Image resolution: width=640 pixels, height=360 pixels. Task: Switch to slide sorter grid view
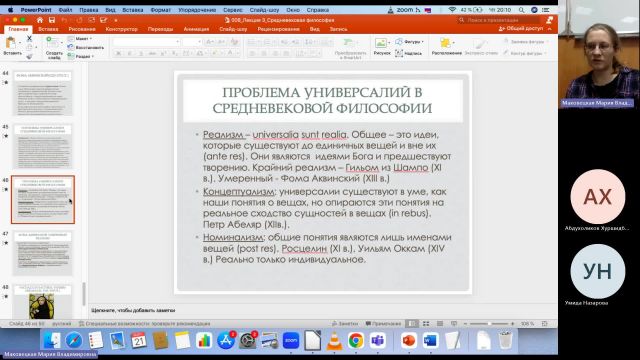[x=426, y=324]
